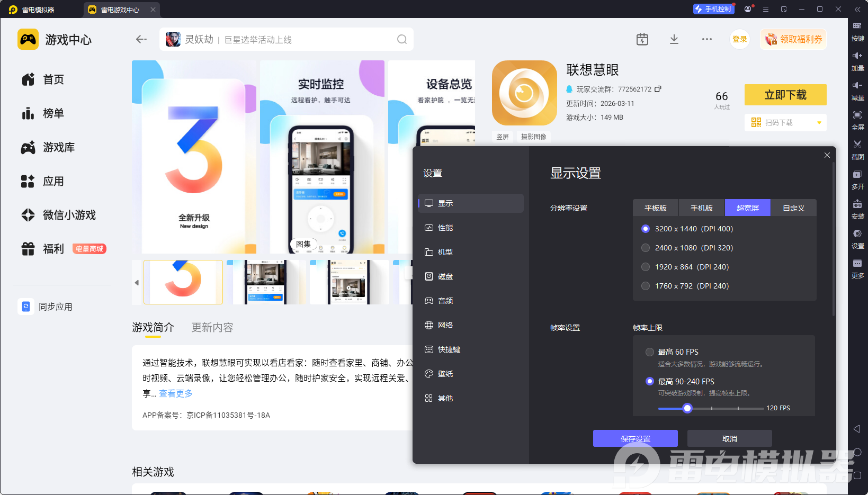The height and width of the screenshot is (495, 868).
Task: Adjust the 120 FPS frame rate slider
Action: click(x=687, y=408)
